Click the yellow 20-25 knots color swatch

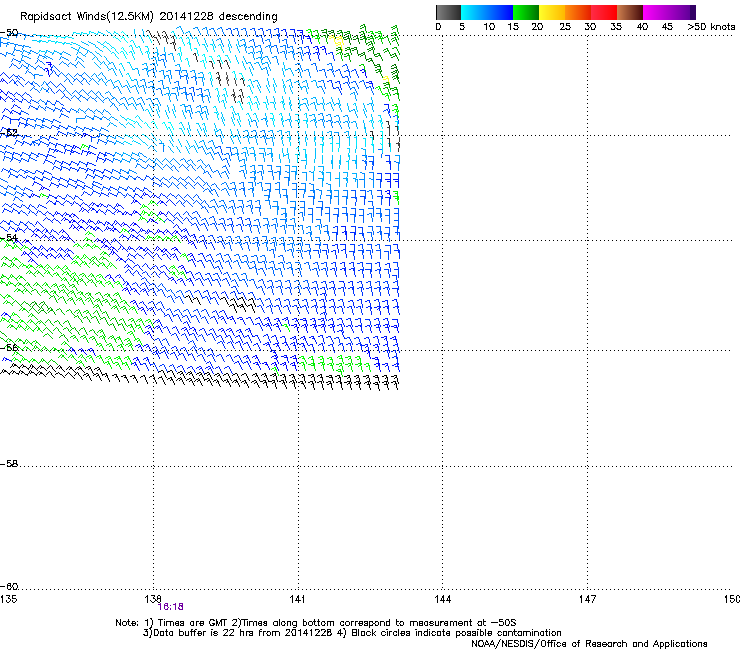pyautogui.click(x=552, y=12)
